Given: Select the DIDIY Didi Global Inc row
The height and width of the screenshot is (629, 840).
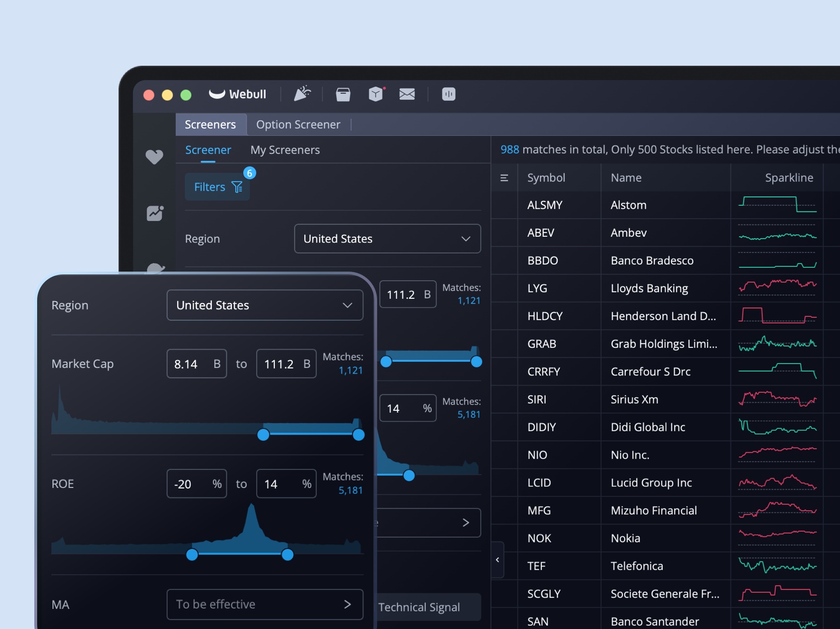Looking at the screenshot, I should pyautogui.click(x=666, y=427).
